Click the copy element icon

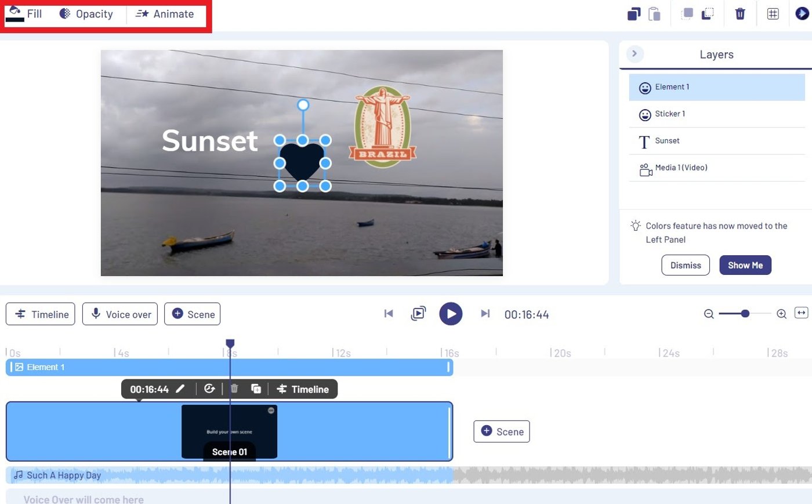633,13
